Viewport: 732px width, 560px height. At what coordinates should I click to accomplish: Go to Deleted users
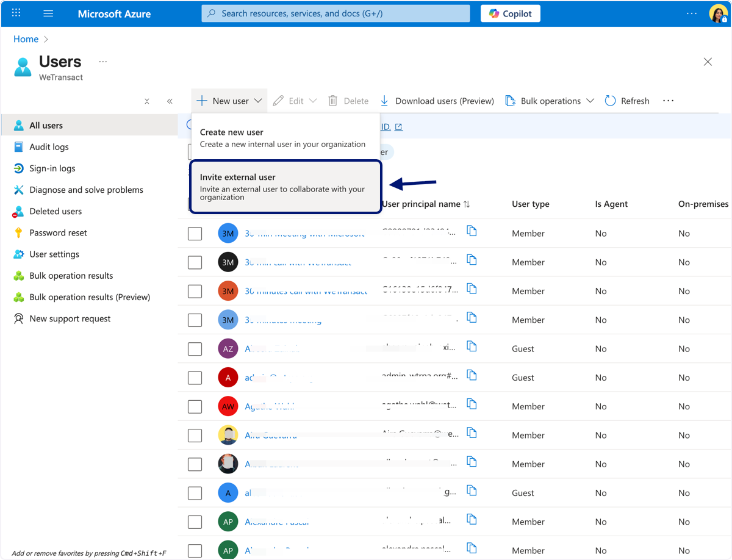point(56,211)
